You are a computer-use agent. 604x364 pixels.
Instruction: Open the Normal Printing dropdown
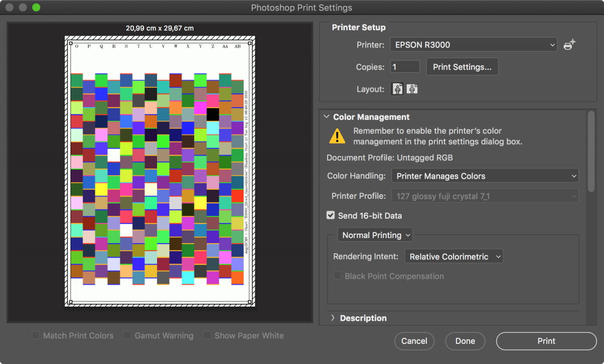click(x=375, y=235)
